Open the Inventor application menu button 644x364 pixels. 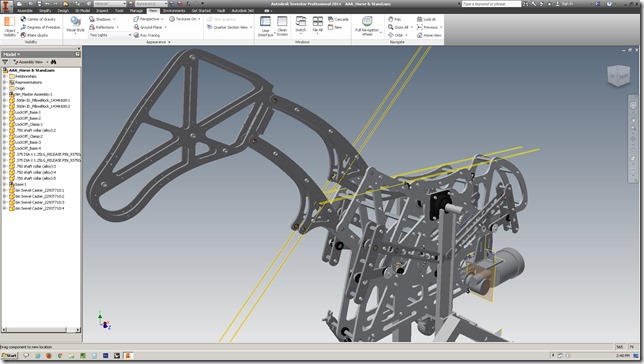[7, 7]
